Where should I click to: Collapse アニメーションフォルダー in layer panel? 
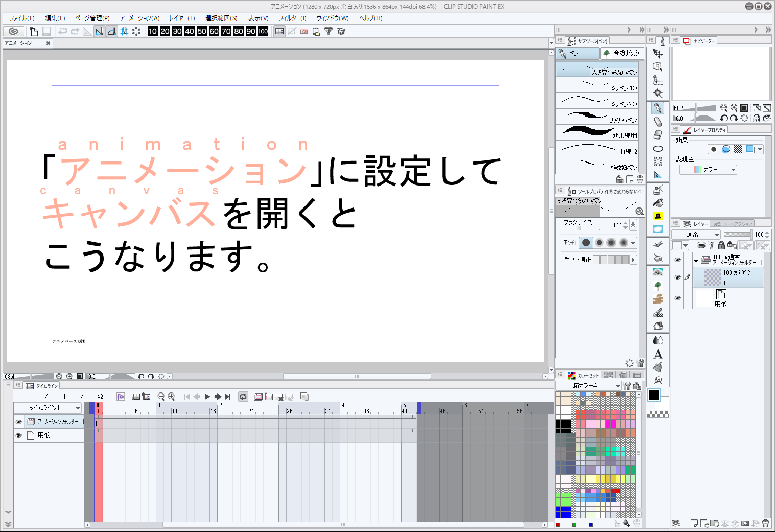pos(696,261)
